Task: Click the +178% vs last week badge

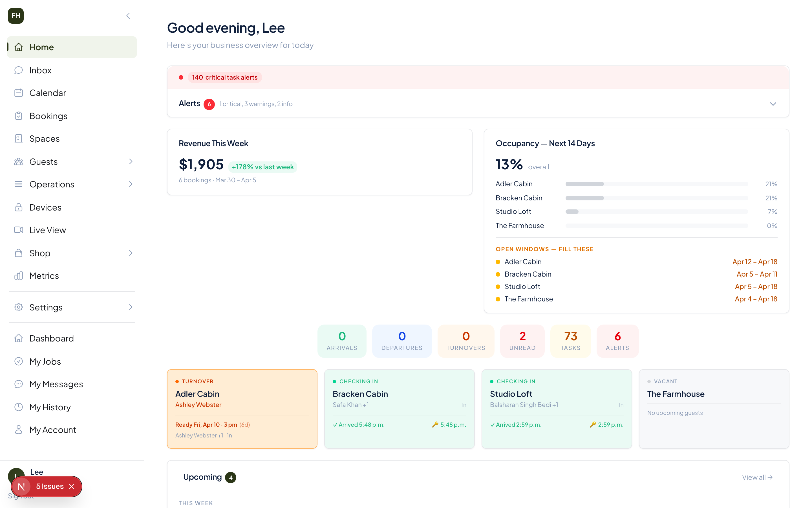Action: pyautogui.click(x=263, y=167)
